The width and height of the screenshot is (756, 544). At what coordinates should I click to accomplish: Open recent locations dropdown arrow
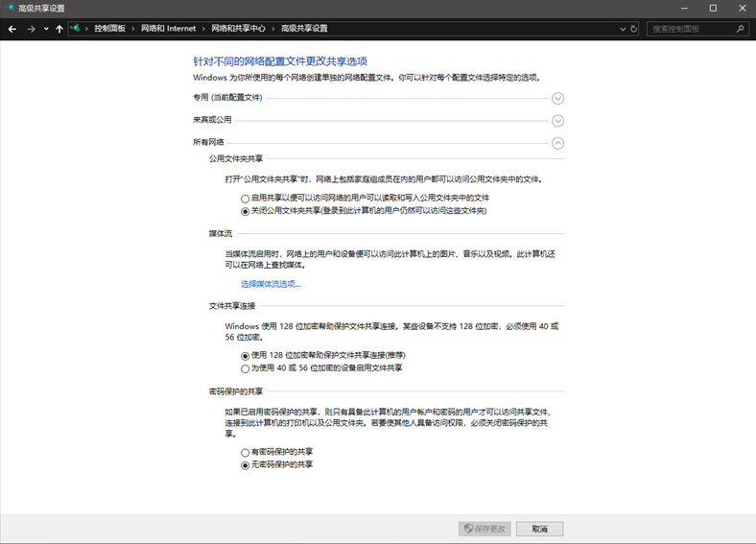coord(46,29)
